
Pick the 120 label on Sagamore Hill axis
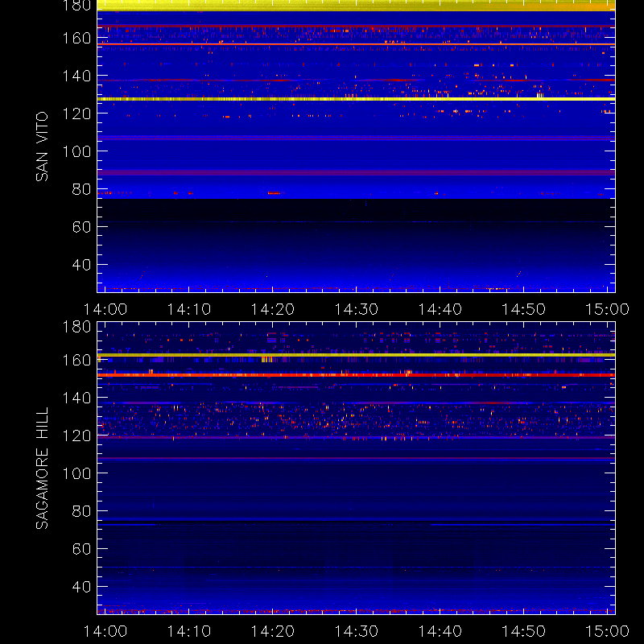[76, 436]
